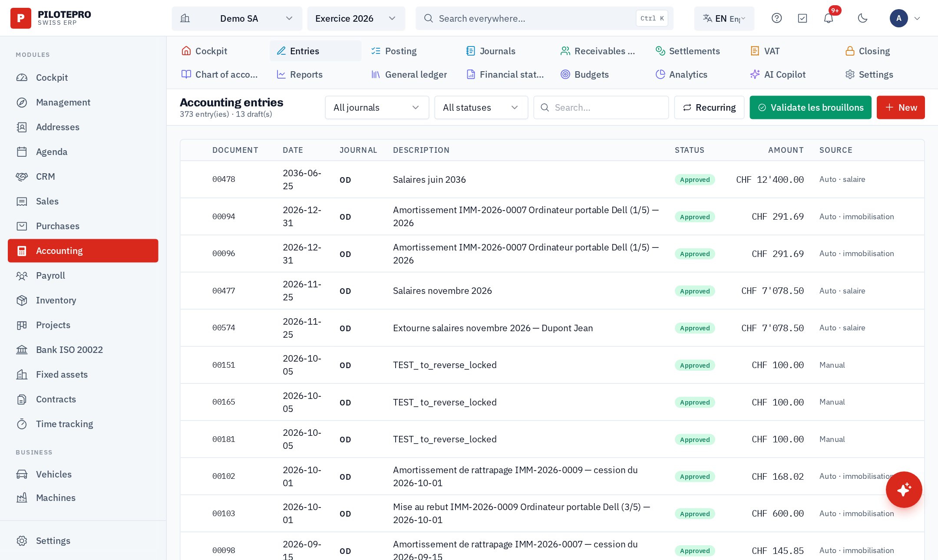The image size is (938, 560).
Task: Open the Analytics tab
Action: point(694,74)
